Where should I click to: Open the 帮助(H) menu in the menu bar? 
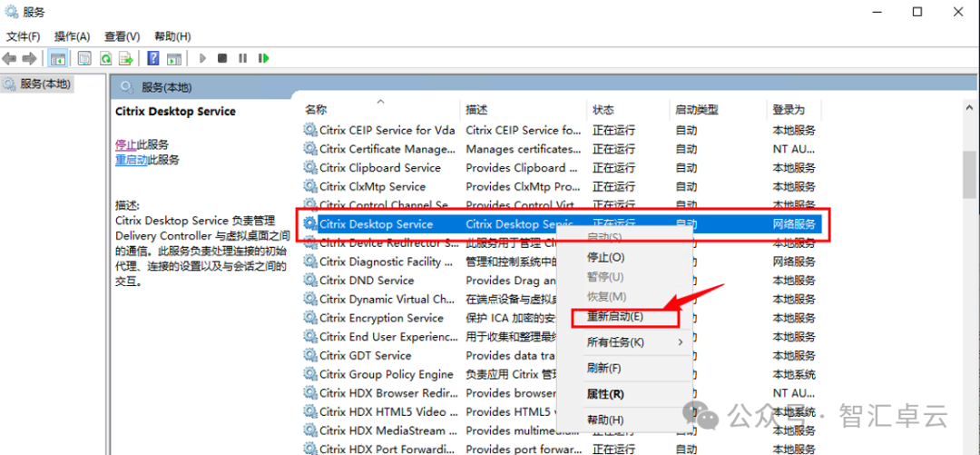[x=172, y=36]
